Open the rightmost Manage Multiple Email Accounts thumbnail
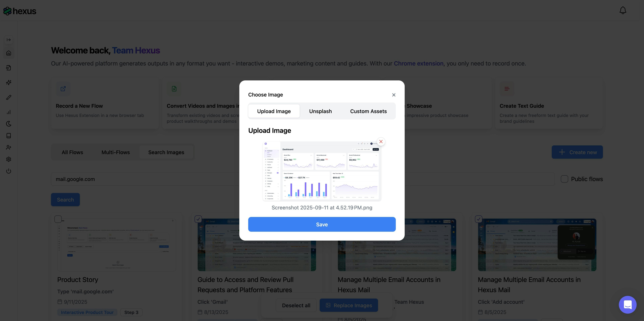The width and height of the screenshot is (644, 321). pyautogui.click(x=537, y=245)
